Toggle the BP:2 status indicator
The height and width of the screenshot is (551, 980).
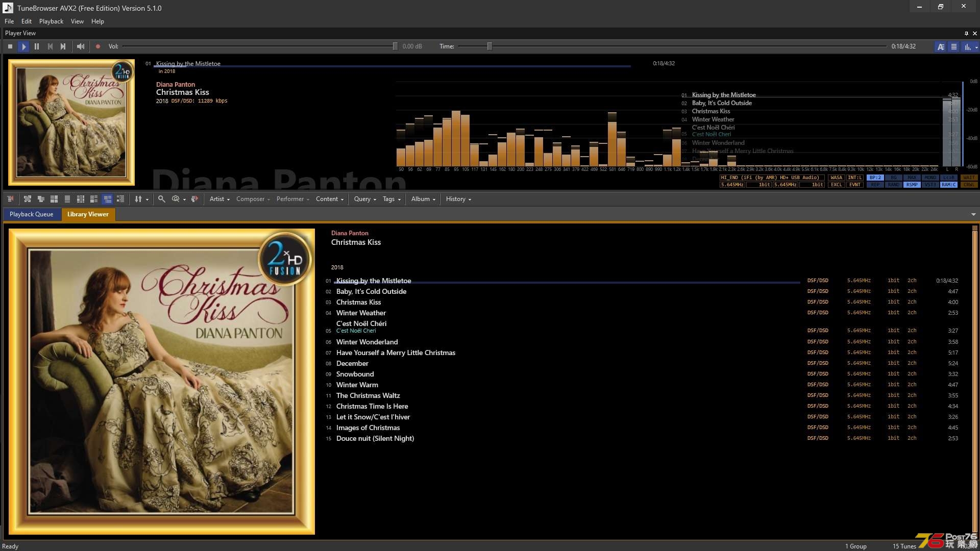[x=875, y=178]
